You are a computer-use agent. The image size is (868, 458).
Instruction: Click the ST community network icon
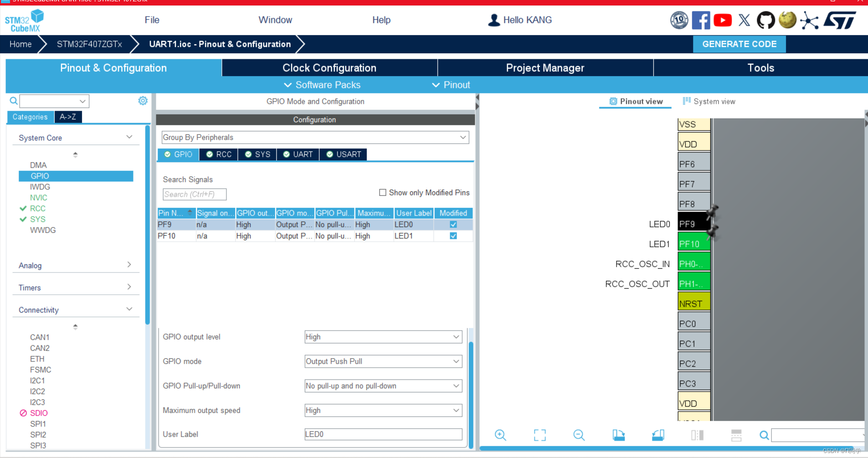(809, 21)
